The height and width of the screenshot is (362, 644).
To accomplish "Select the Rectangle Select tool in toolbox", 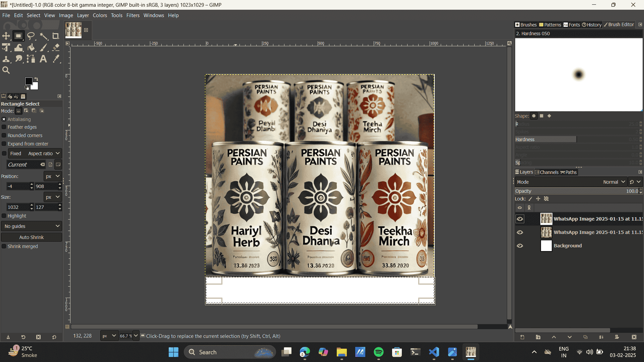I will coord(18,36).
